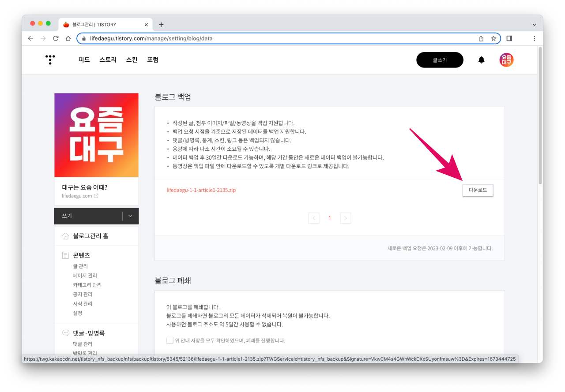Click the next page arrow in pagination
Viewport: 565px width, 392px height.
[346, 218]
